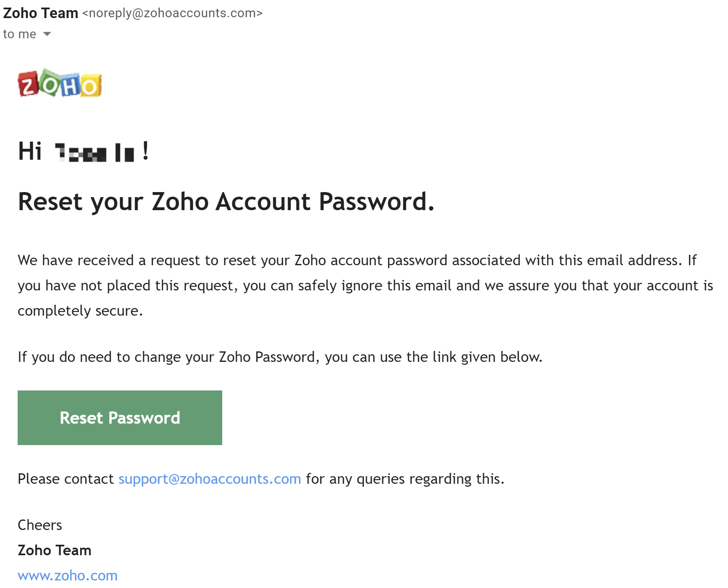728x588 pixels.
Task: Click 'for any queries regarding this' text
Action: (x=405, y=479)
